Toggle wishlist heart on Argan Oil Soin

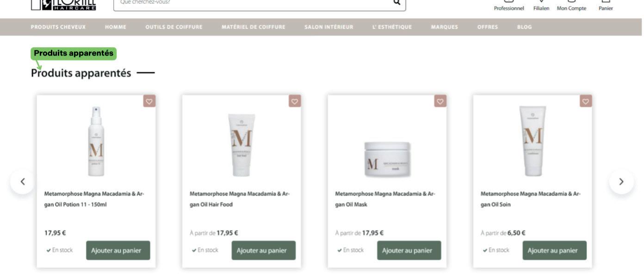586,101
